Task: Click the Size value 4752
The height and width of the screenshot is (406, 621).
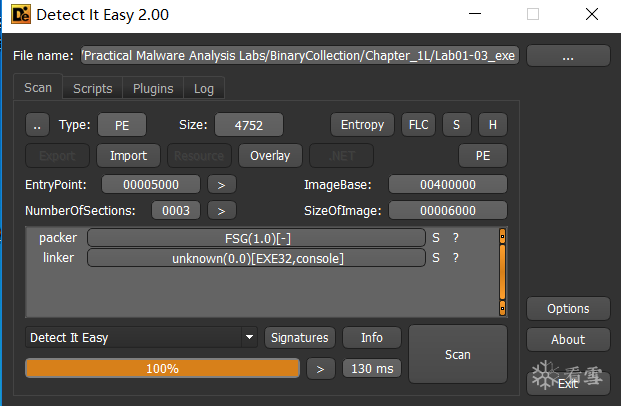Action: click(249, 125)
